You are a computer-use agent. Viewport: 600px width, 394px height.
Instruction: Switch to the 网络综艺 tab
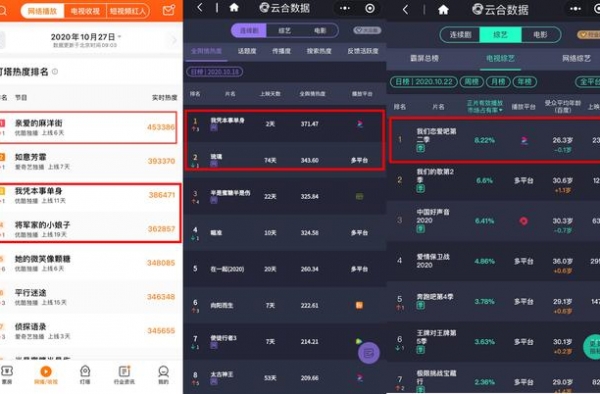coord(576,59)
